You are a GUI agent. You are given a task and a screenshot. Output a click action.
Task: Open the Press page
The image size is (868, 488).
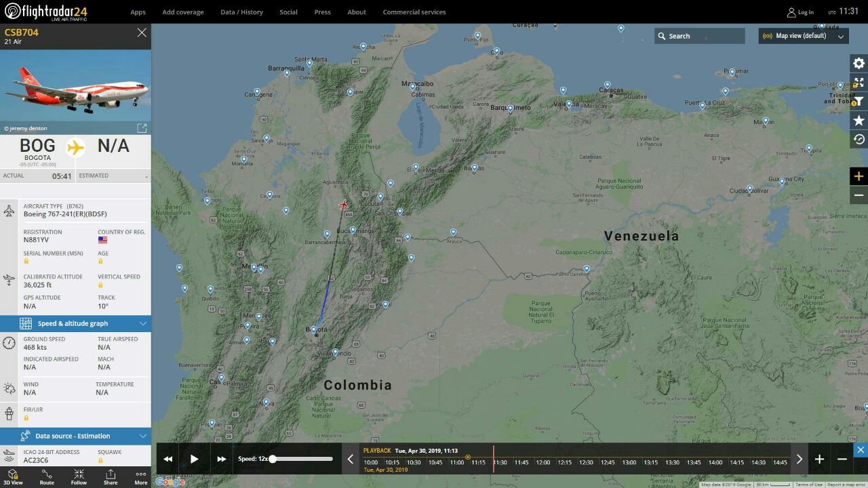click(x=323, y=12)
